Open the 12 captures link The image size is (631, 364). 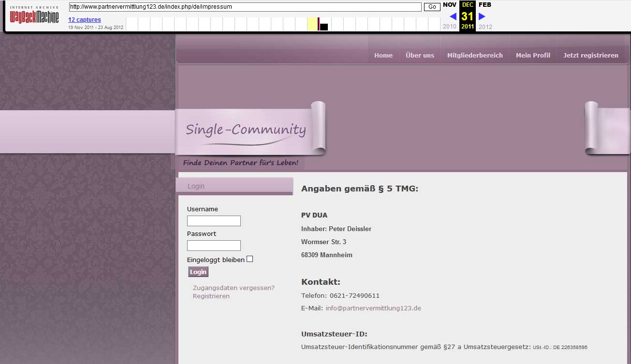85,20
